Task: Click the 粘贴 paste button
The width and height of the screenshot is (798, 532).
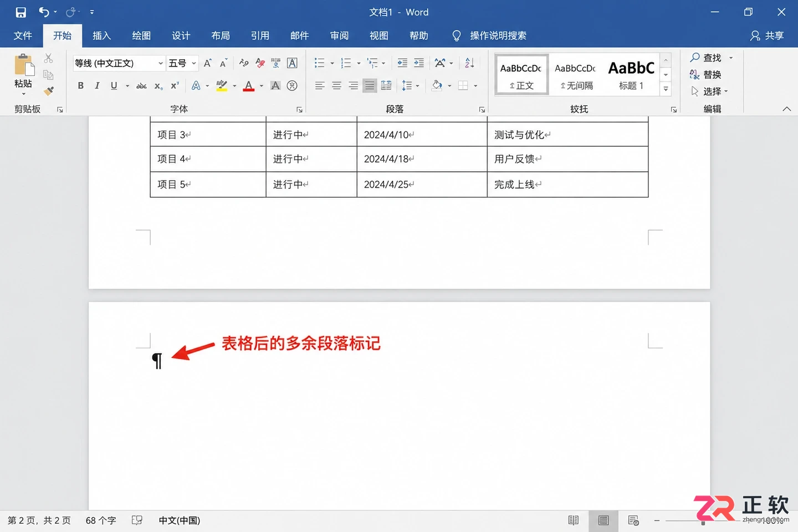Action: pos(23,74)
